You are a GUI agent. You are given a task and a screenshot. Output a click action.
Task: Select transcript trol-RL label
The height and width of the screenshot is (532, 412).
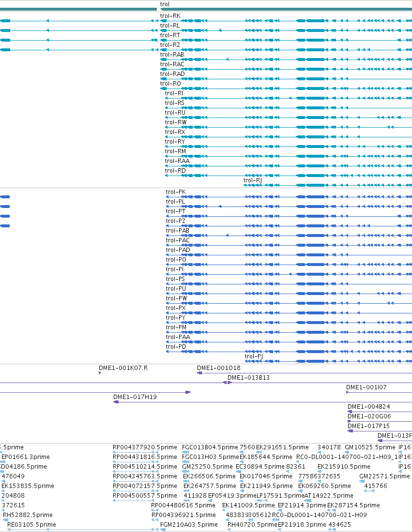click(x=170, y=26)
